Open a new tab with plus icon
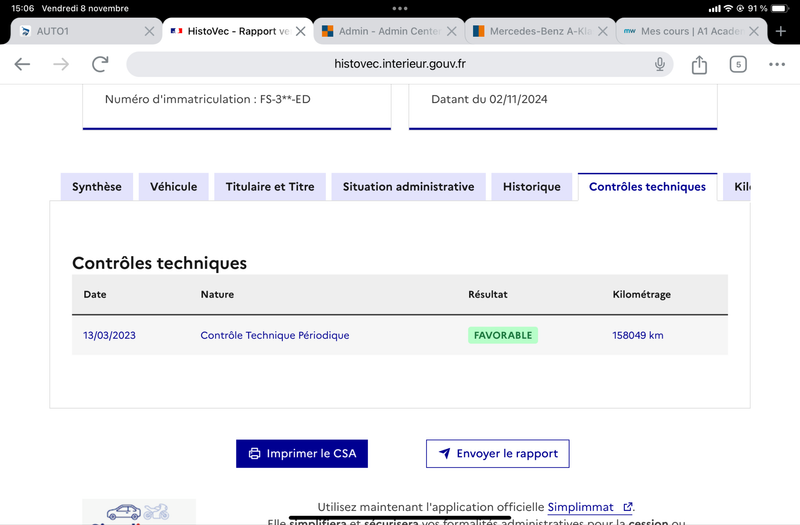The image size is (800, 525). tap(781, 31)
